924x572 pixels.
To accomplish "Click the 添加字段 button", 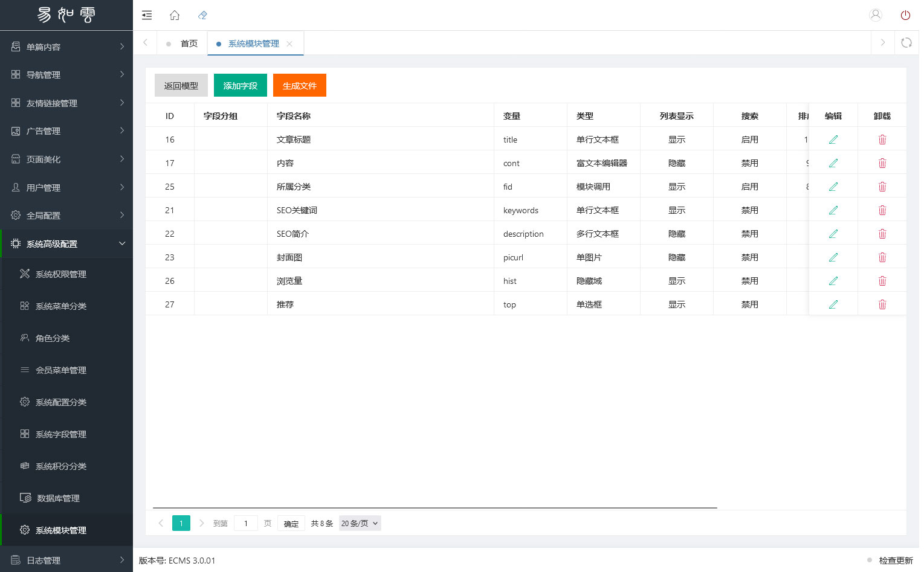I will coord(240,86).
